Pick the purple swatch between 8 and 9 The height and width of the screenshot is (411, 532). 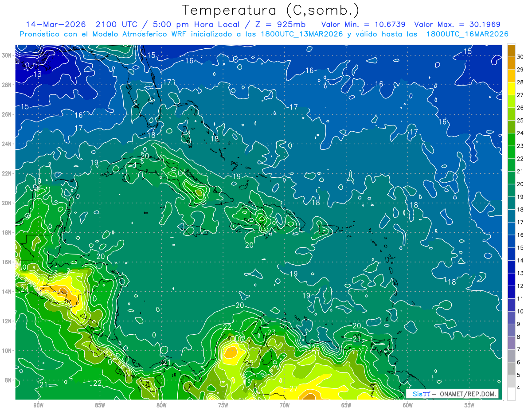pyautogui.click(x=511, y=331)
